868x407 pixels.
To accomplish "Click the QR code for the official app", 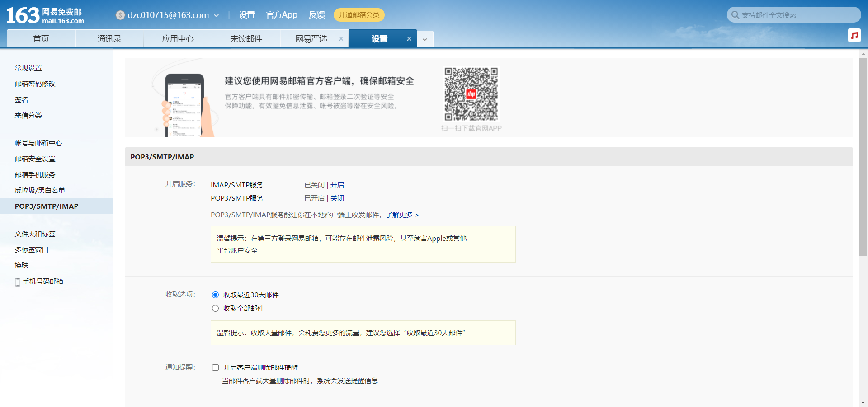I will [471, 94].
